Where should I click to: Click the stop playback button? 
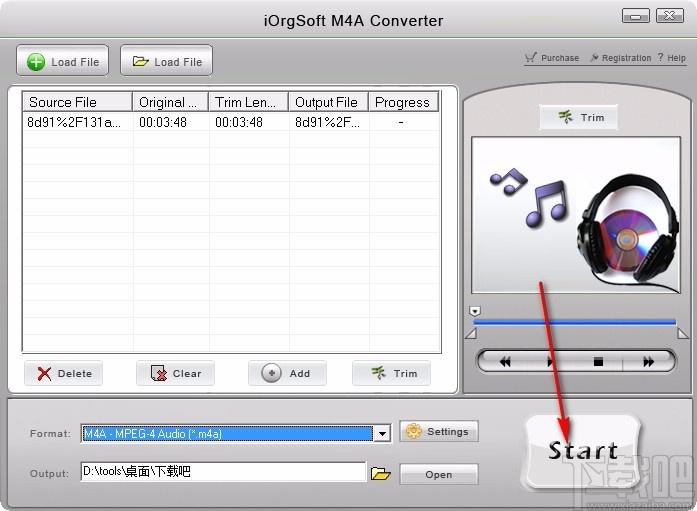pyautogui.click(x=598, y=362)
